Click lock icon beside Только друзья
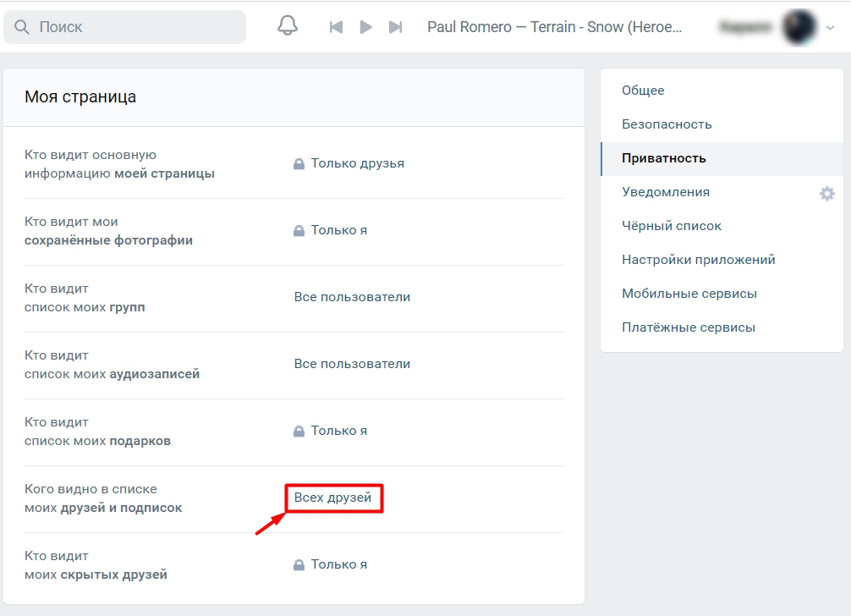 click(299, 163)
